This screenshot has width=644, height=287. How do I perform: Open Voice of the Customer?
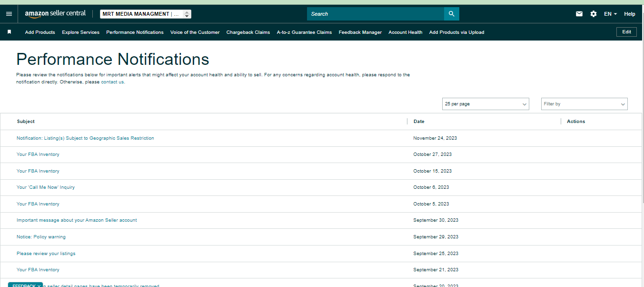(195, 32)
